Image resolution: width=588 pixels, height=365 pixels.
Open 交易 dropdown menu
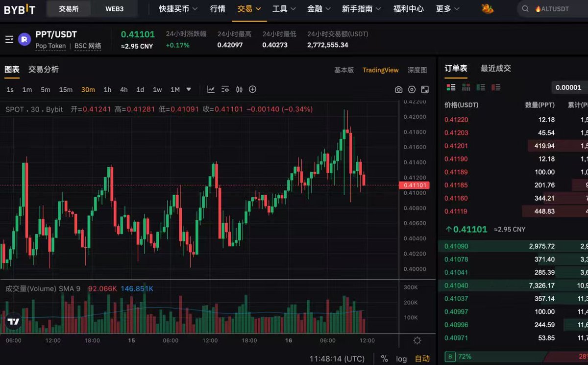(249, 9)
